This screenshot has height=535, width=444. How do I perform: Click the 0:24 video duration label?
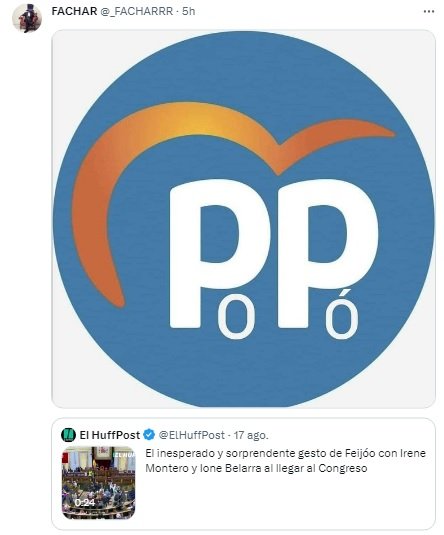tap(84, 503)
